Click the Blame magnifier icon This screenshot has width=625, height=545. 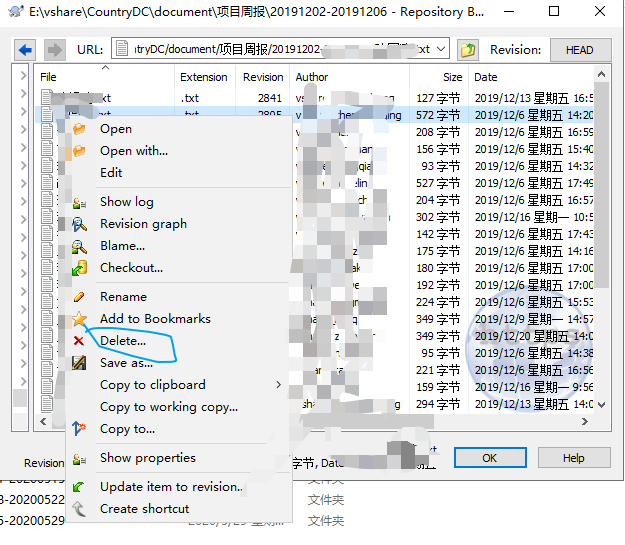pyautogui.click(x=79, y=246)
